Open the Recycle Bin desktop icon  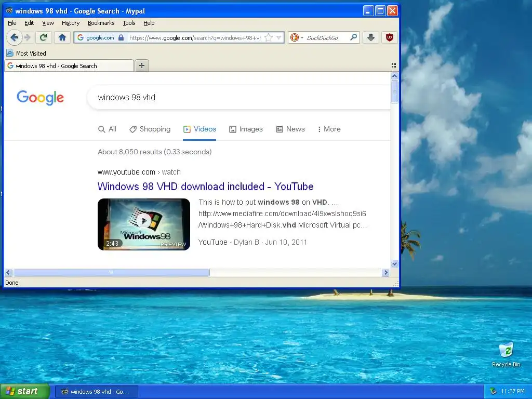506,355
